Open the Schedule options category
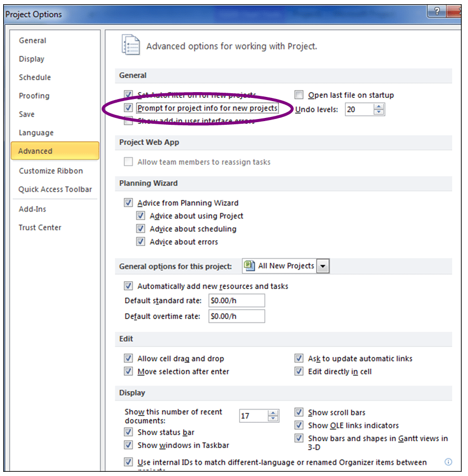468x476 pixels. point(35,77)
